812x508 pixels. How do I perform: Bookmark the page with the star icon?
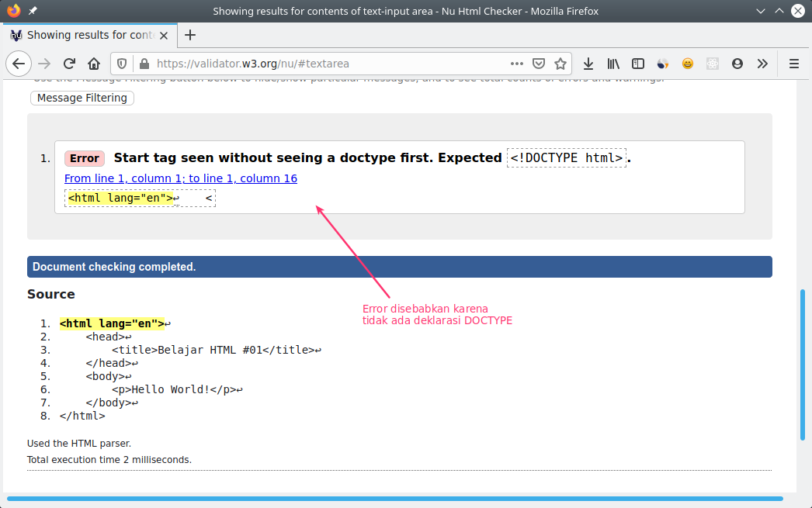click(x=560, y=64)
